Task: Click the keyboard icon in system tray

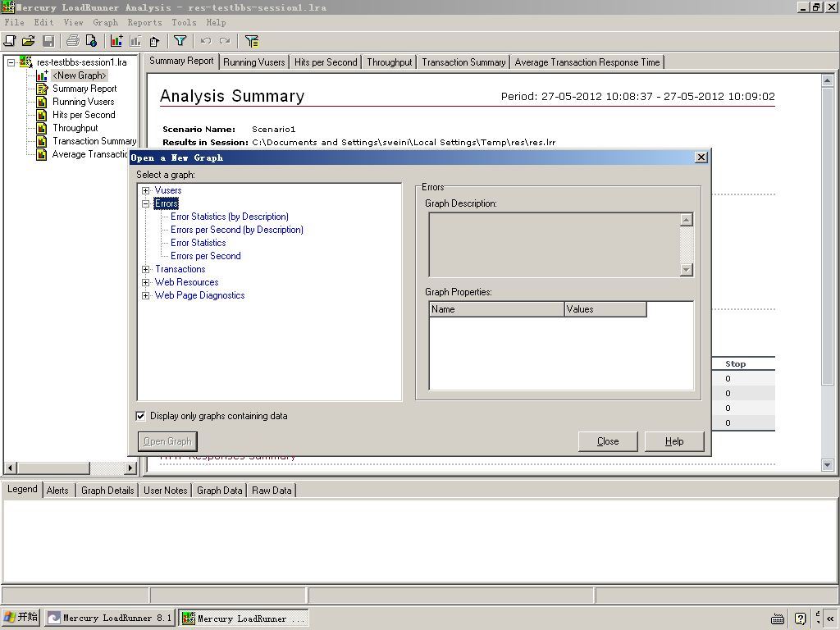Action: pos(778,619)
